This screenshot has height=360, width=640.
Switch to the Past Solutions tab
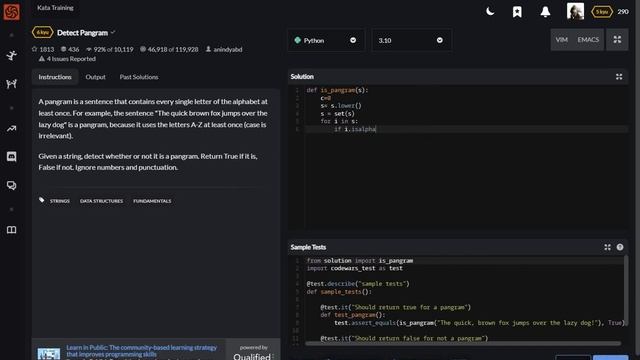pos(139,77)
